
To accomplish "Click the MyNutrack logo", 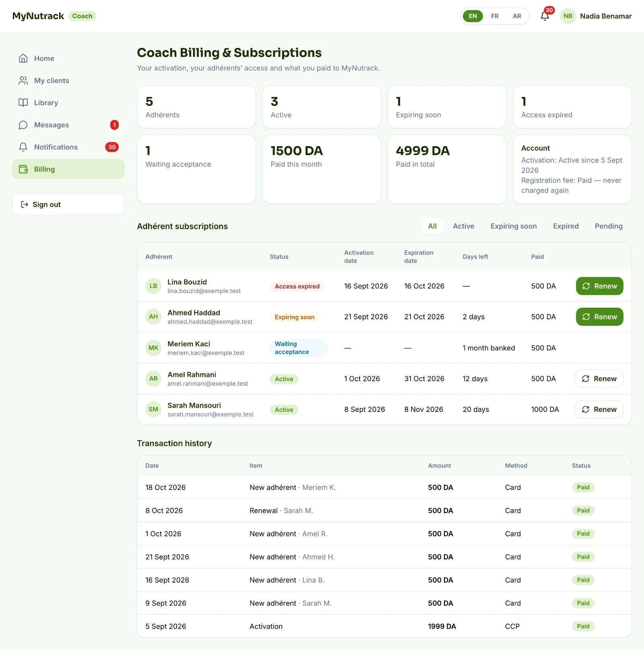I will click(x=38, y=16).
